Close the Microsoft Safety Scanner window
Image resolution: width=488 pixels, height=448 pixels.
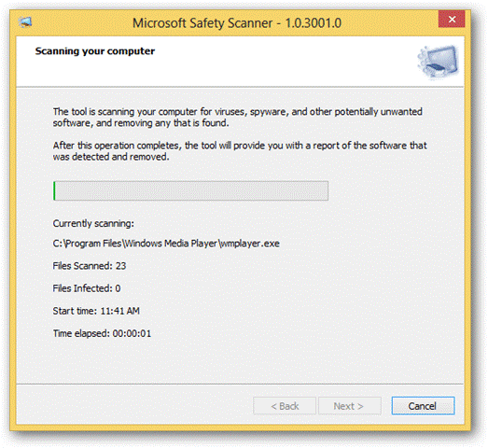452,20
